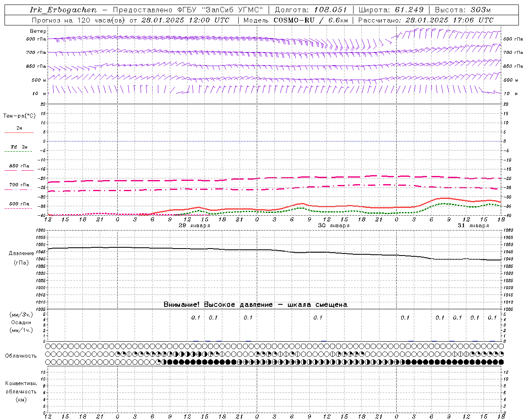Click the 'Конвективн.' convective cloud label

21,383
